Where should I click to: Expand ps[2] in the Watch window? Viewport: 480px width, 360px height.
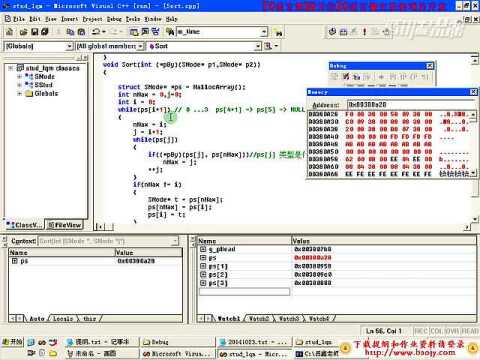point(203,274)
